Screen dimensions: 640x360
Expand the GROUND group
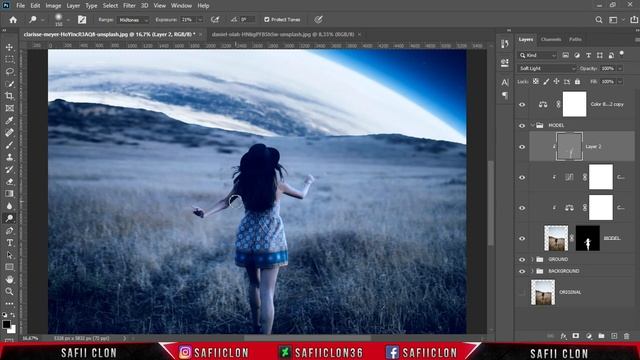(533, 260)
